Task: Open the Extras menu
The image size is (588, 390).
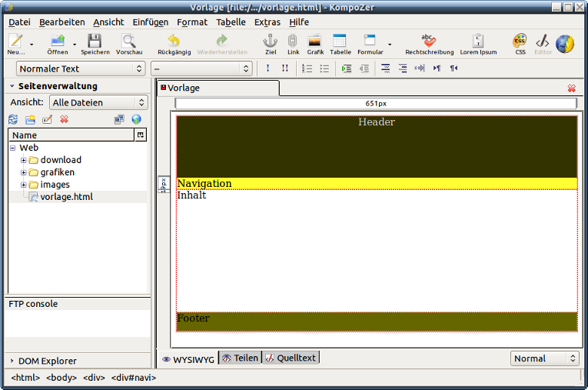Action: pyautogui.click(x=267, y=22)
